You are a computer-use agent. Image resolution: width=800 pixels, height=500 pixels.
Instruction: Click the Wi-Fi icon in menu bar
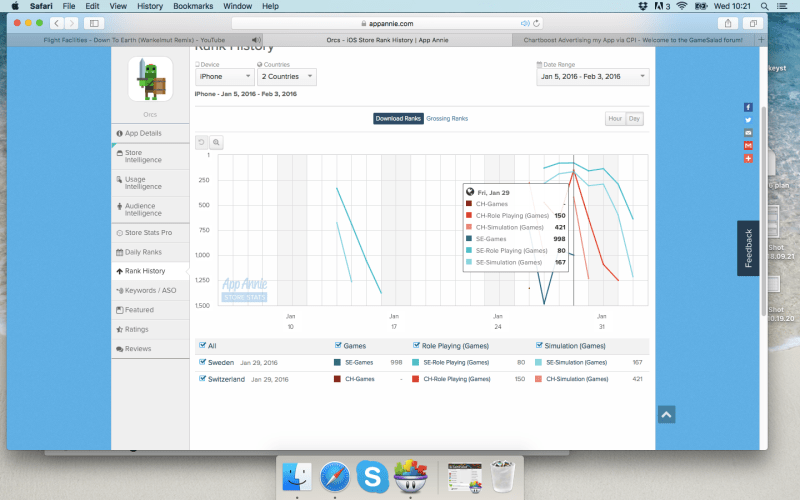tap(682, 6)
